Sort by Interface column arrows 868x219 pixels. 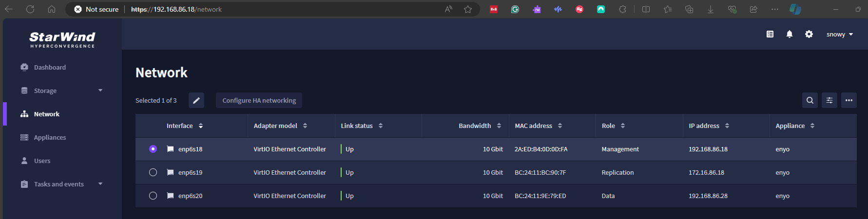(201, 126)
